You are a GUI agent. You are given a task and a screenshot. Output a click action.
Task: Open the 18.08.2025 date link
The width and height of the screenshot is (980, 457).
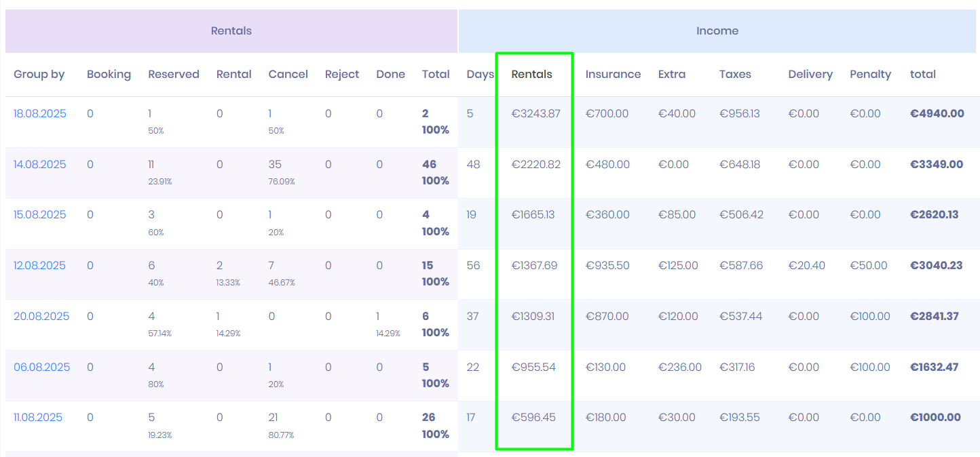tap(40, 114)
